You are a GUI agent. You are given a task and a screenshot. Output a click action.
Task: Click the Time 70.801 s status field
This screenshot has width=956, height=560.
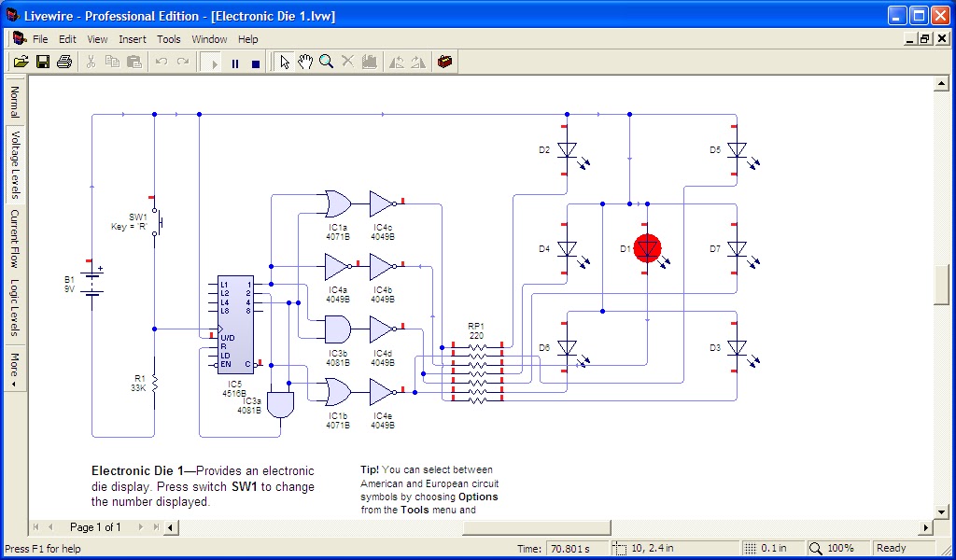click(x=577, y=549)
